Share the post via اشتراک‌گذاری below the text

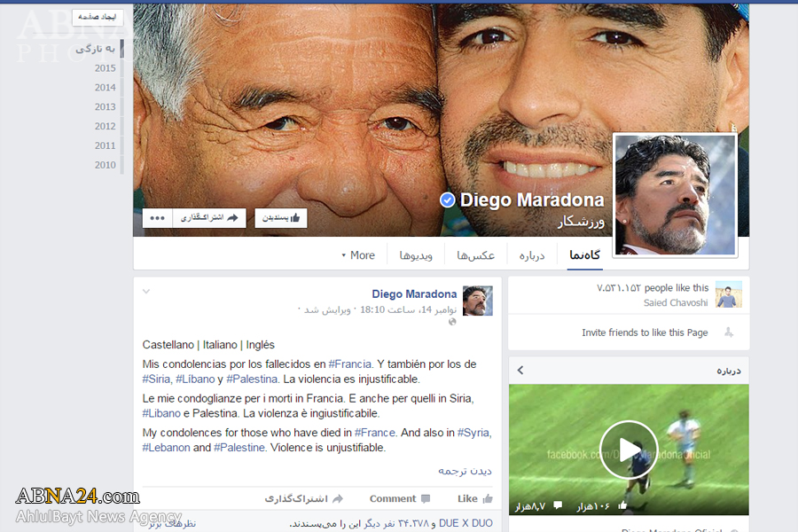(304, 498)
